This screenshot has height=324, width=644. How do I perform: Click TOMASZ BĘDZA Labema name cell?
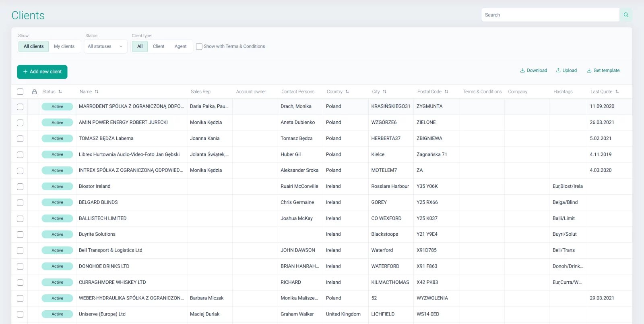[132, 139]
